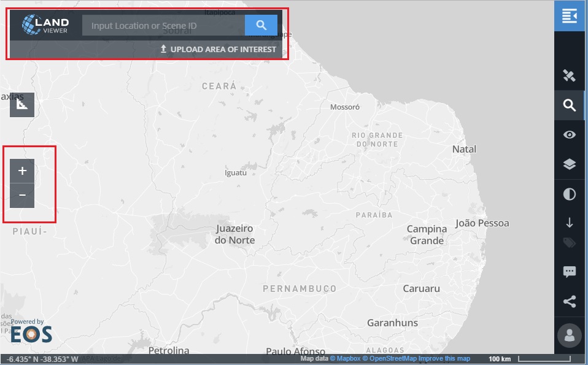Select the search tab in sidebar

click(x=569, y=106)
